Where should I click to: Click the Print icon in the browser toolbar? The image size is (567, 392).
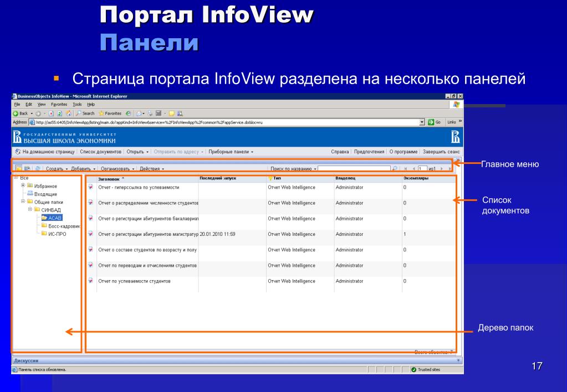pos(150,114)
